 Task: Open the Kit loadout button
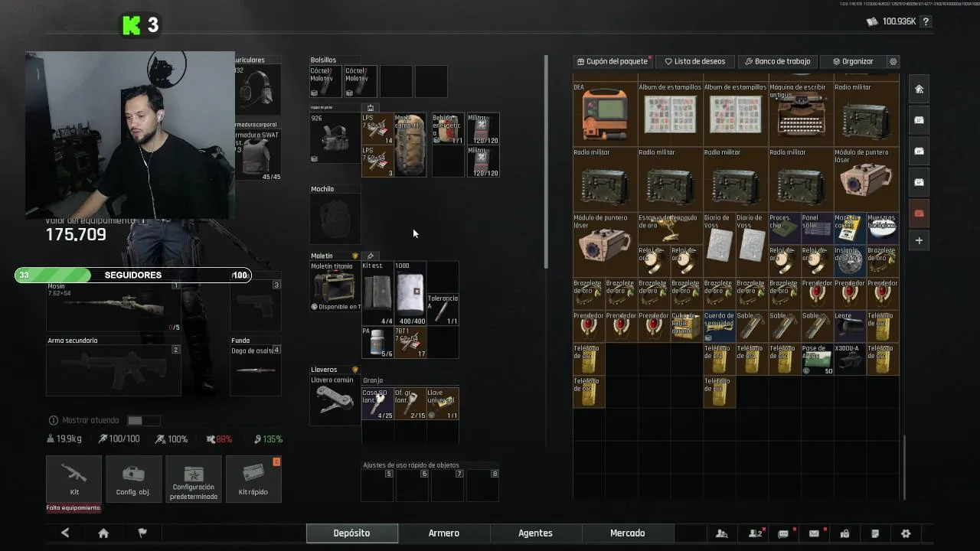click(x=73, y=479)
